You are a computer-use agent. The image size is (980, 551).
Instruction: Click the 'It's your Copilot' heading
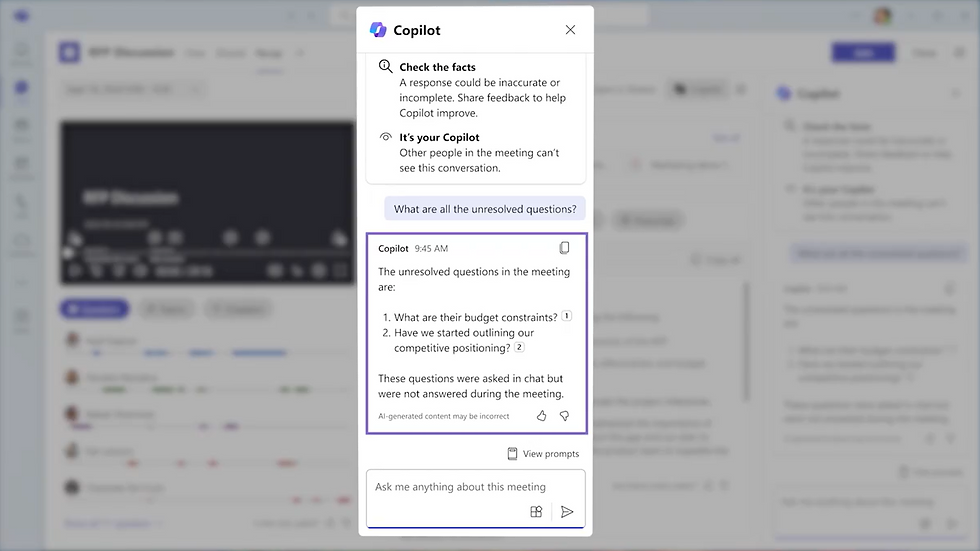click(x=439, y=137)
